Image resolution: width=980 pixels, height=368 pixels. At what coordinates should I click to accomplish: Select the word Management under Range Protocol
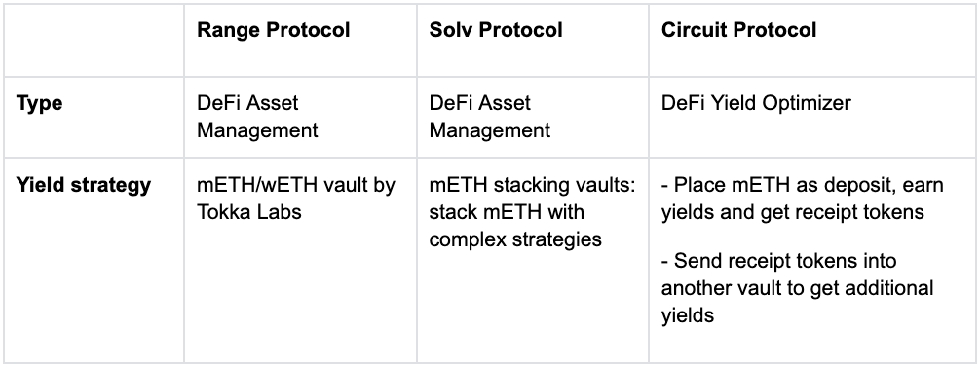click(x=257, y=129)
